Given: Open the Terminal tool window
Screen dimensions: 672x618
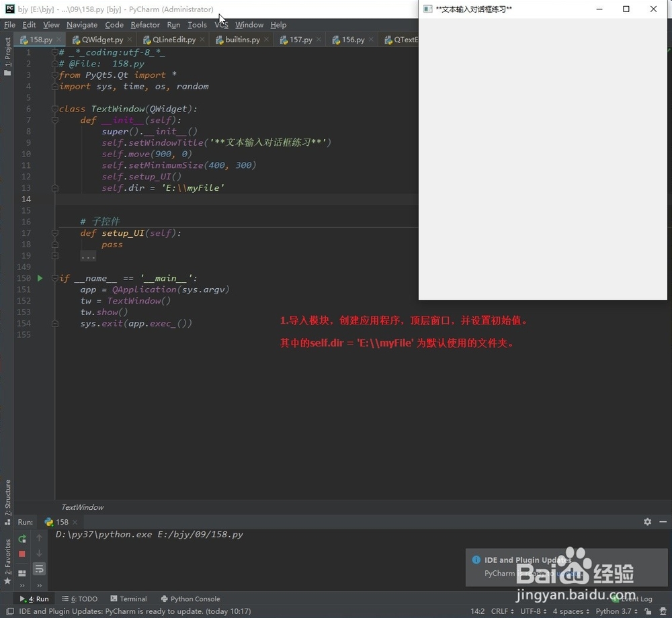Looking at the screenshot, I should 133,599.
